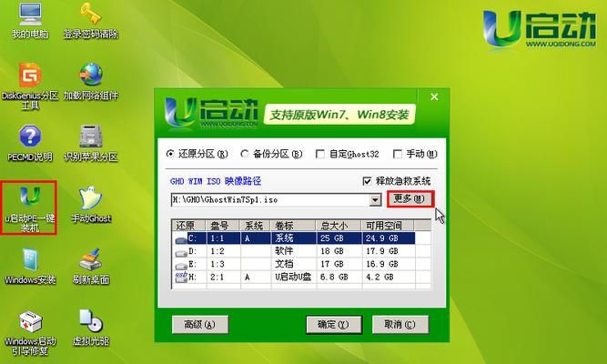The height and width of the screenshot is (364, 607).
Task: Click 刷新桌面 brush icon
Action: 91,266
